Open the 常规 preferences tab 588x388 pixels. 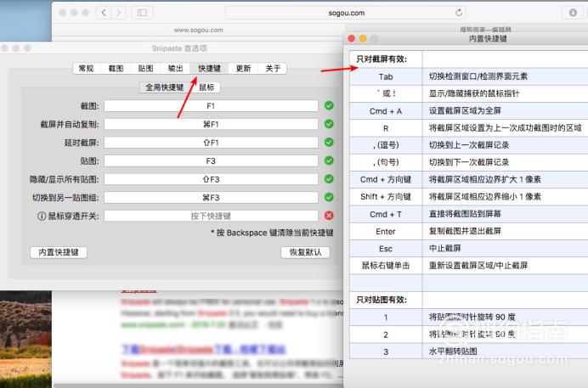[x=87, y=69]
